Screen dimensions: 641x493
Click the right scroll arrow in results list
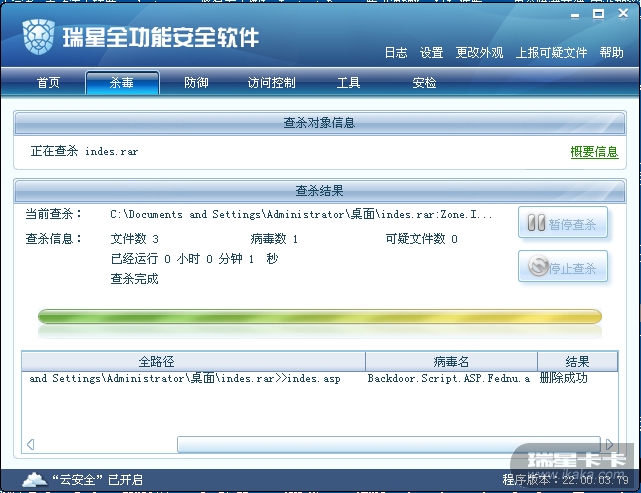[x=609, y=444]
